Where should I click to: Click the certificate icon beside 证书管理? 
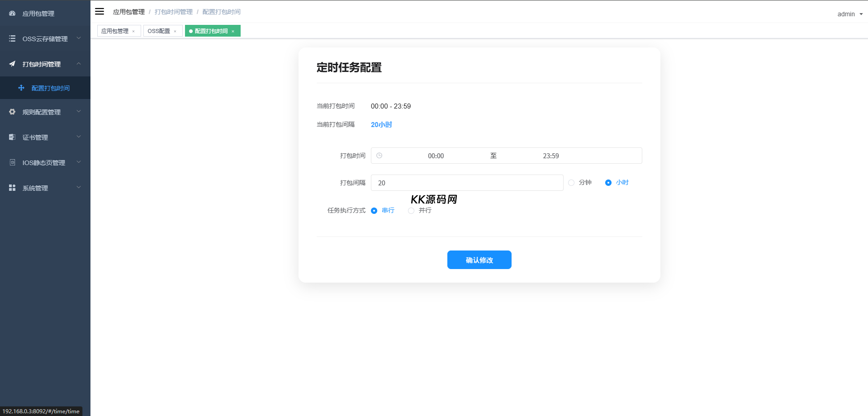click(12, 137)
